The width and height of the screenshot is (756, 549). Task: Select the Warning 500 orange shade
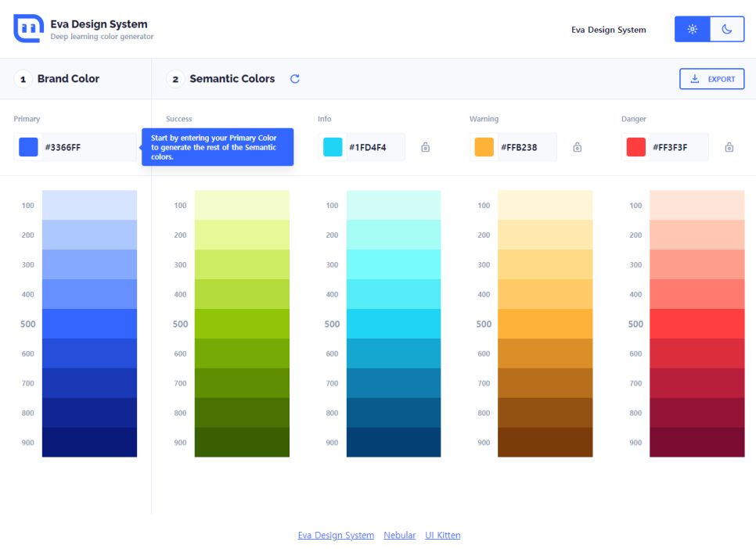click(545, 324)
